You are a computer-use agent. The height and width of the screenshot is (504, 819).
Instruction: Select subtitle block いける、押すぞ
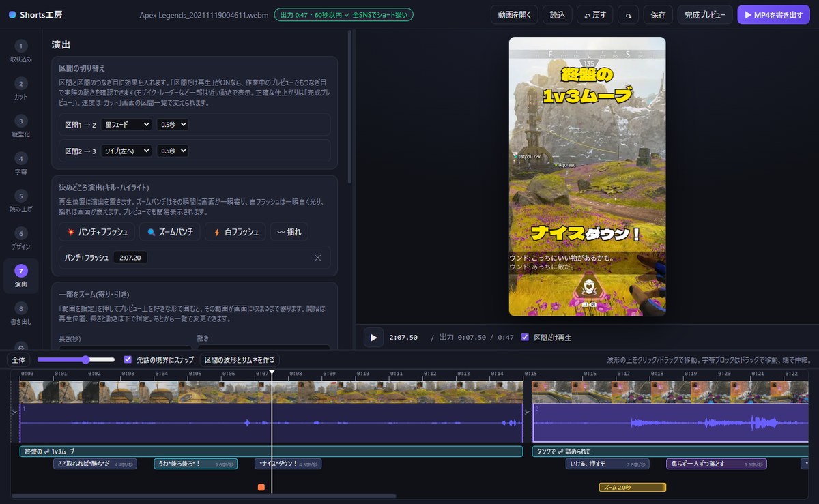point(607,464)
